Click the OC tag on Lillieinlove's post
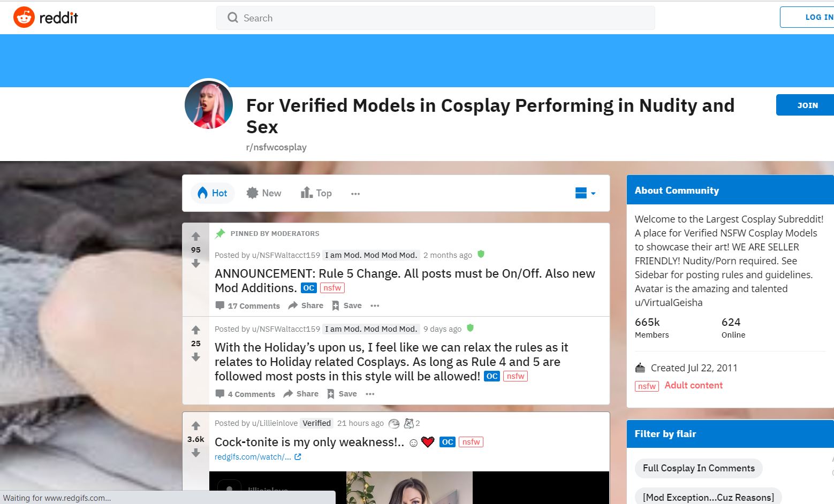Image resolution: width=834 pixels, height=504 pixels. coord(448,442)
